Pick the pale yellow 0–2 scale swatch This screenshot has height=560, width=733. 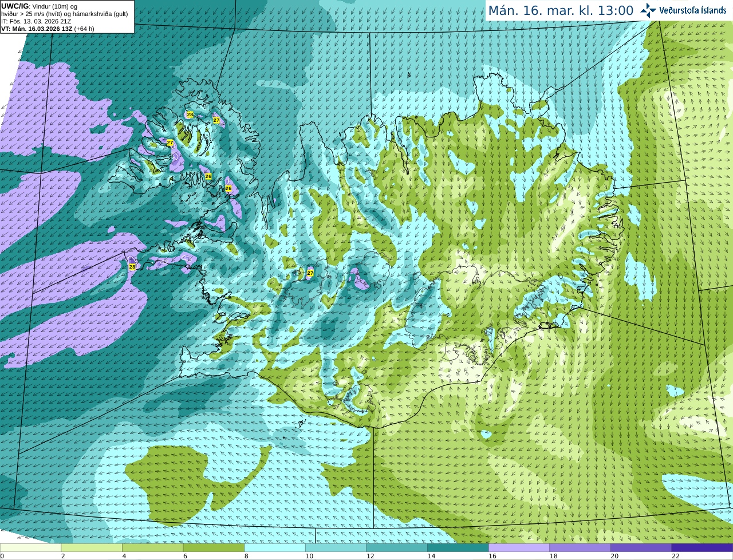click(x=30, y=547)
